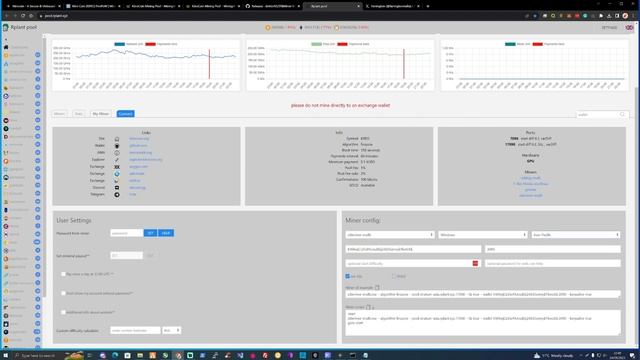Copy the miner command line example

377,288
